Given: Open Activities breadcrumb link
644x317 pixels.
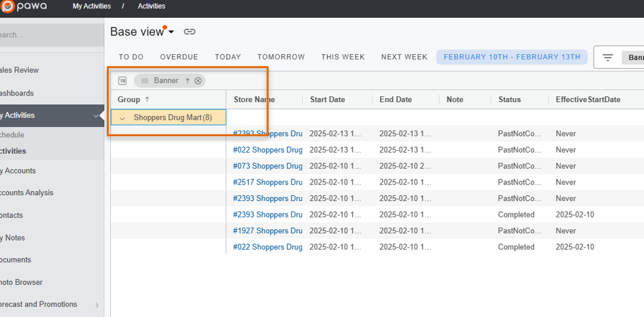Looking at the screenshot, I should [x=151, y=6].
